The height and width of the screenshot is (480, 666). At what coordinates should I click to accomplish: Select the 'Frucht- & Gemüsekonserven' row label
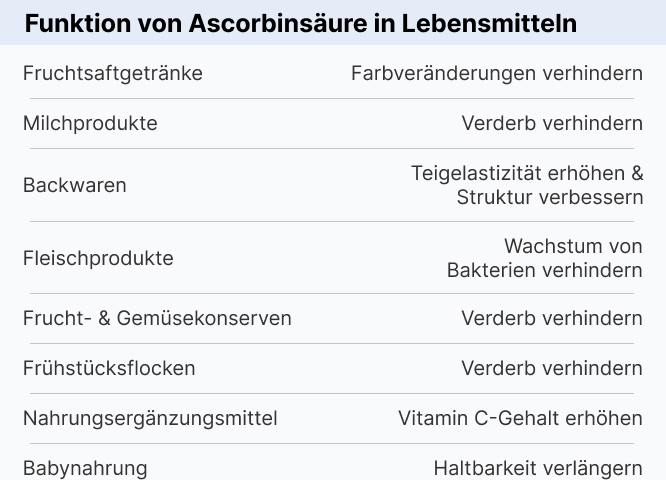click(157, 319)
